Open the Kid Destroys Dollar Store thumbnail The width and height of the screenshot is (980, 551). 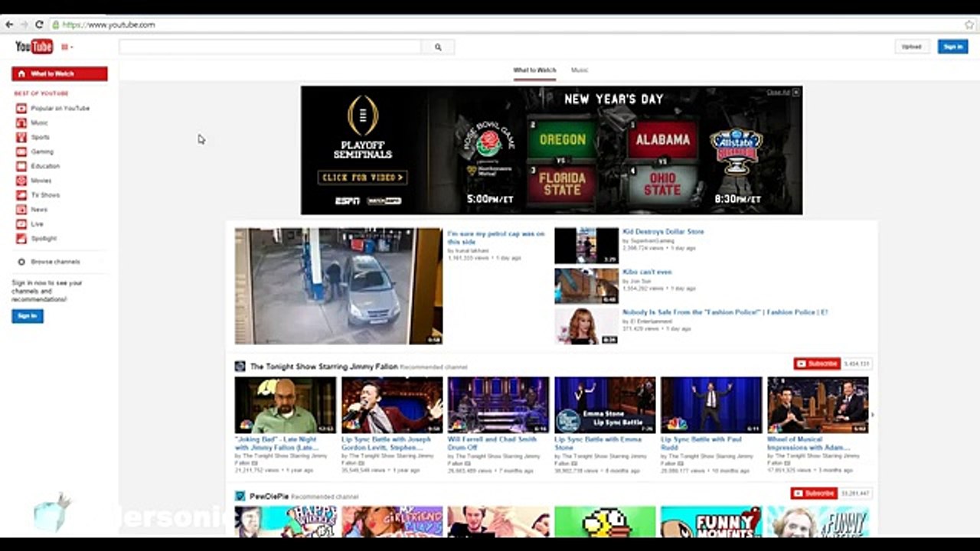(x=586, y=246)
